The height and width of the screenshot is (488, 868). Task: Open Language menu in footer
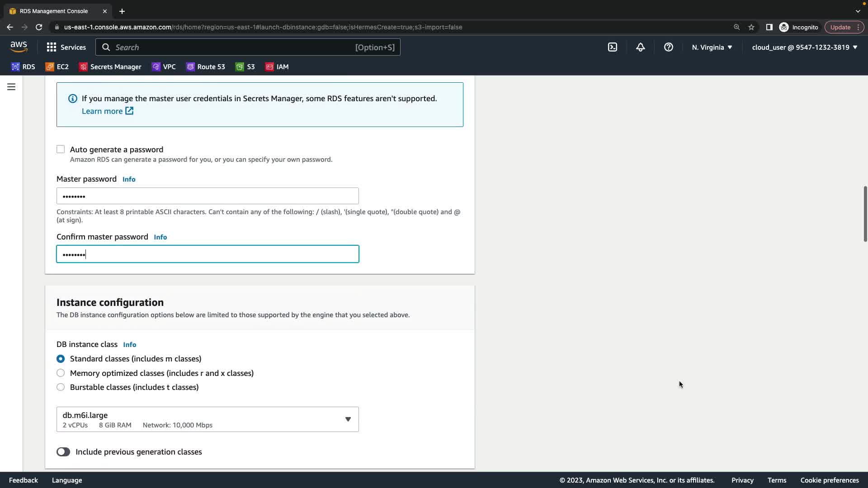[x=67, y=480]
